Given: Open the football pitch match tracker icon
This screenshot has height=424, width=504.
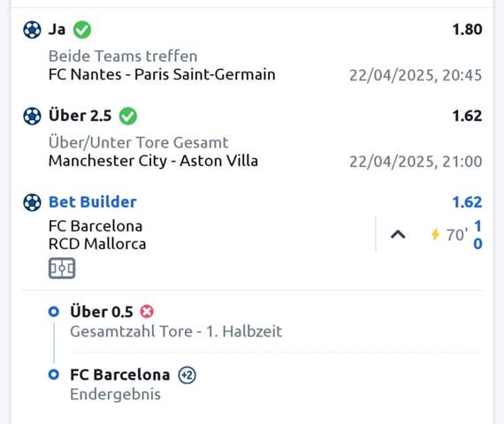Looking at the screenshot, I should click(62, 269).
